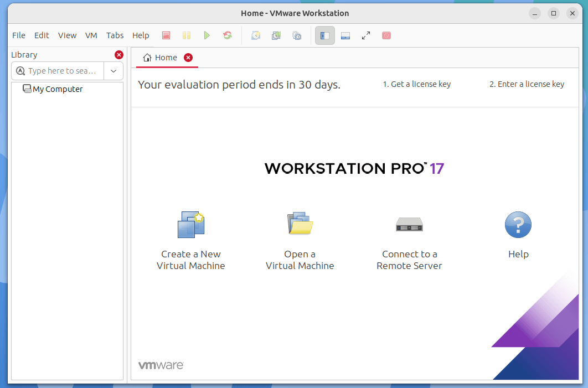Reset the virtual machine

(227, 35)
